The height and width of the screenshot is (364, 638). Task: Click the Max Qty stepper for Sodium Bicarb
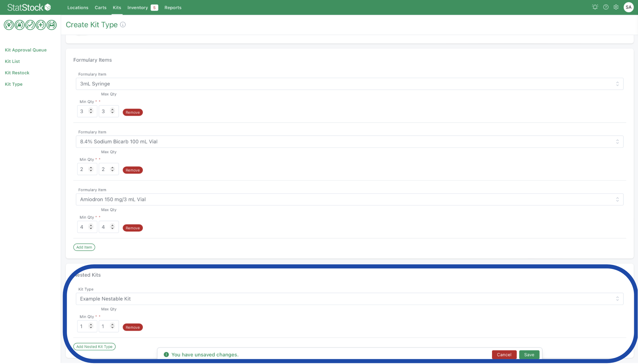112,169
